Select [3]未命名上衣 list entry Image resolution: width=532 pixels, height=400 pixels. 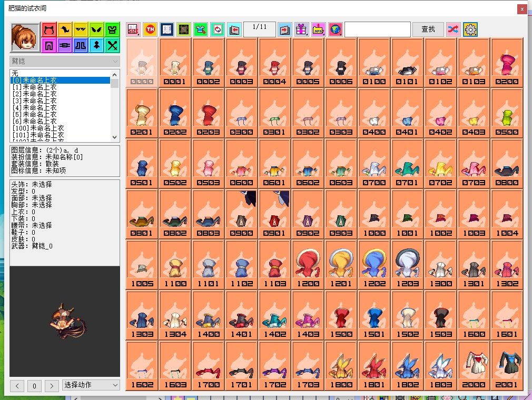pyautogui.click(x=61, y=101)
